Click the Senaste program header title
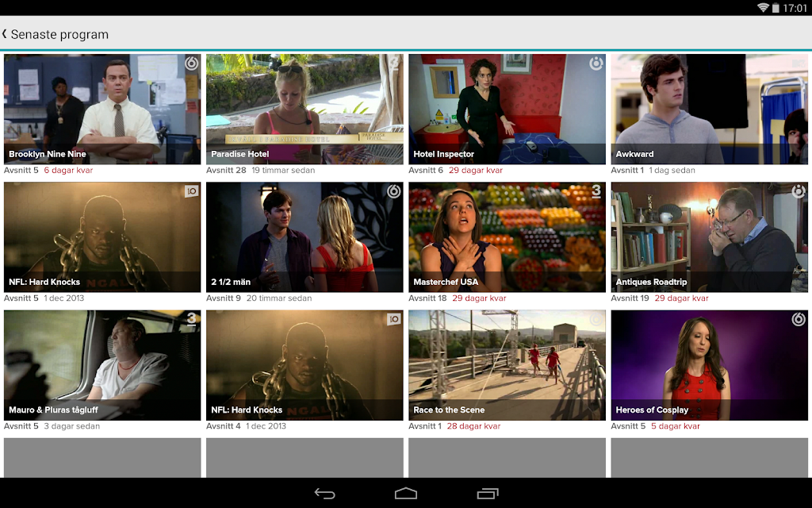The image size is (812, 508). [x=59, y=35]
